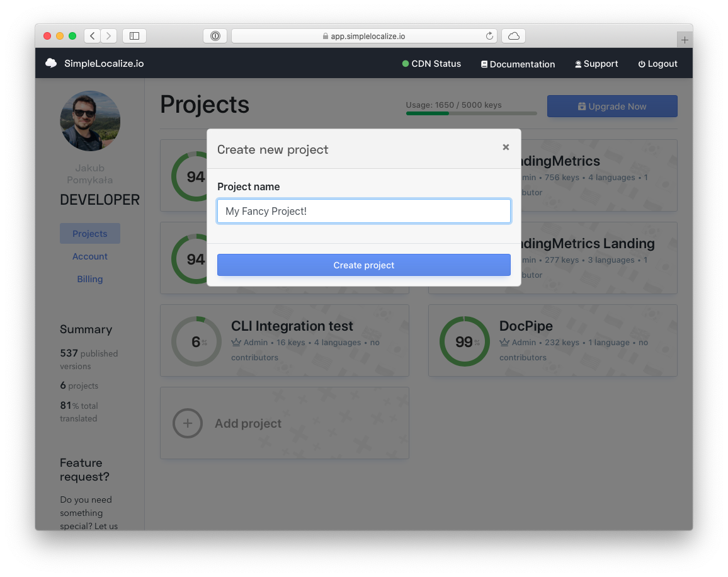This screenshot has height=577, width=728.
Task: Click the Upgrade Now button
Action: pyautogui.click(x=612, y=106)
